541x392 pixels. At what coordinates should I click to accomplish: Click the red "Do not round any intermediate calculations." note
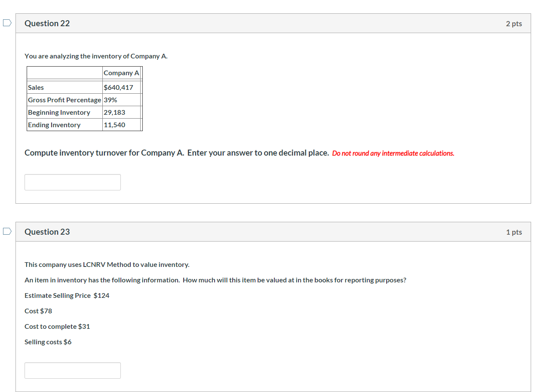coord(393,153)
